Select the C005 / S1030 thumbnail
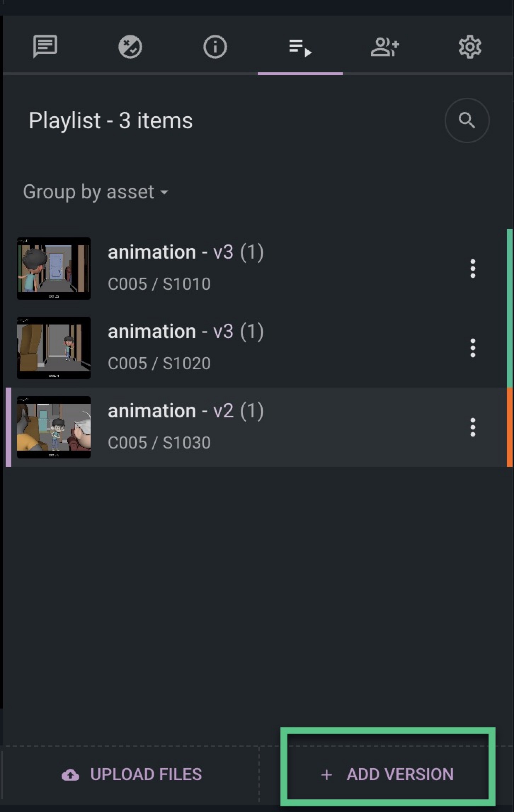This screenshot has height=812, width=514. (54, 427)
